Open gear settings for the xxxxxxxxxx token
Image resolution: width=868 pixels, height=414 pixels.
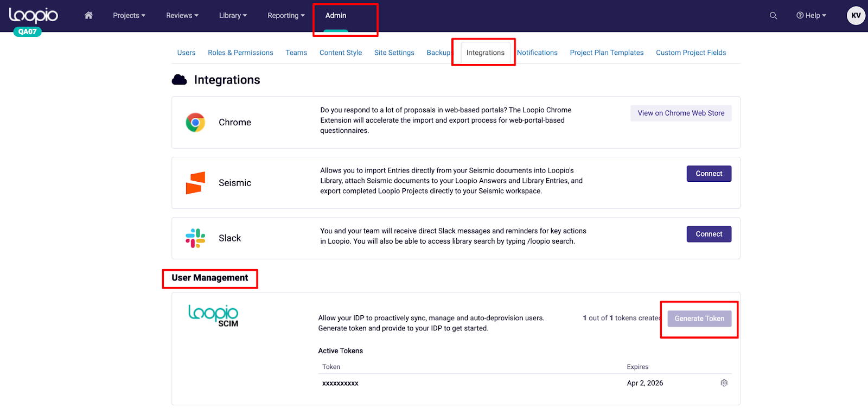[x=724, y=383]
